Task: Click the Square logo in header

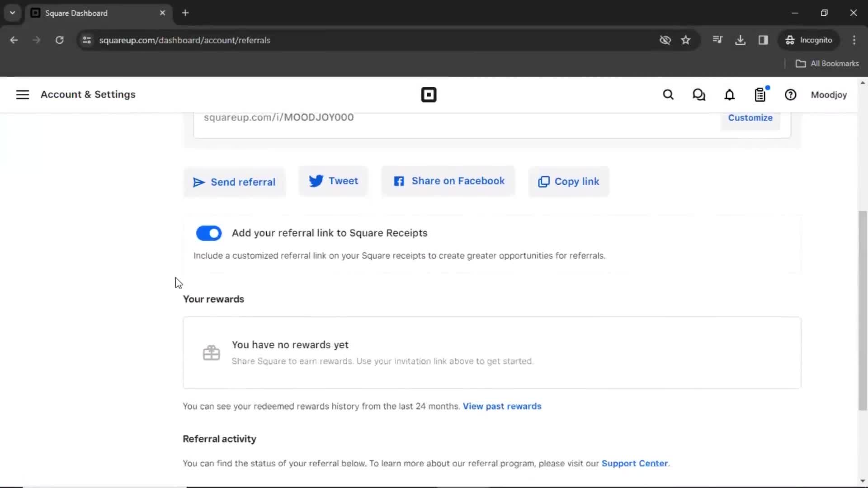Action: coord(429,95)
